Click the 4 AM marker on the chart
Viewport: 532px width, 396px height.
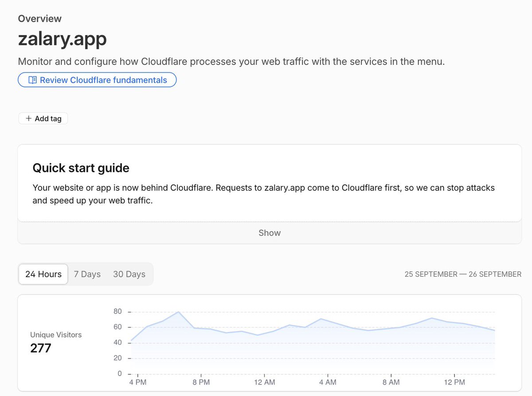(328, 382)
